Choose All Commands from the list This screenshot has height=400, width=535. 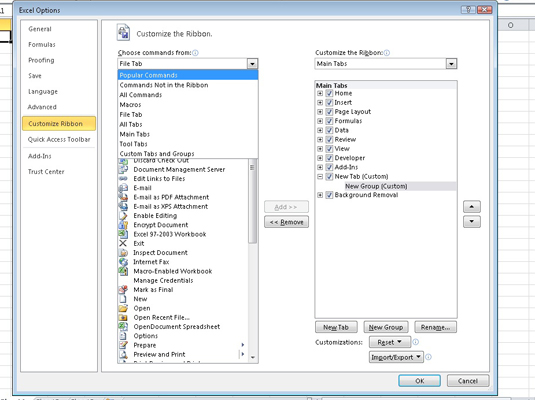188,95
